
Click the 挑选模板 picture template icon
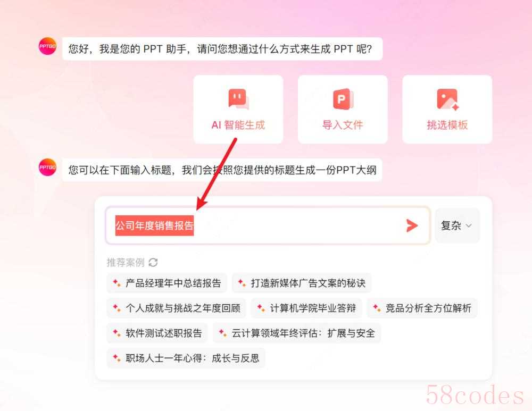tap(447, 99)
